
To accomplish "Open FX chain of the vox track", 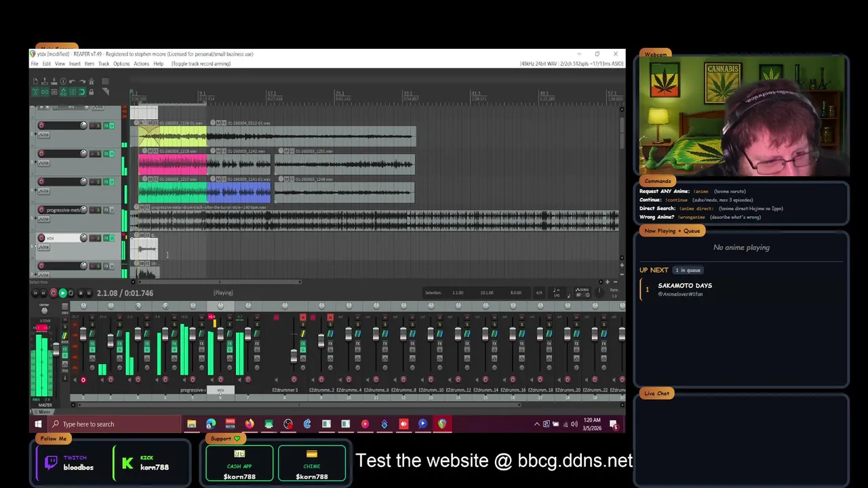I will click(106, 238).
